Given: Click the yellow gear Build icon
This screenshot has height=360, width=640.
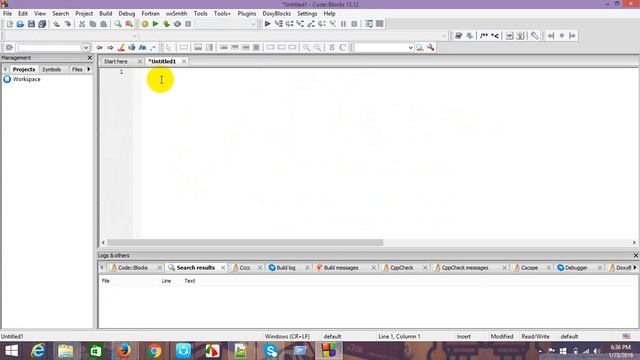Looking at the screenshot, I should [x=144, y=24].
